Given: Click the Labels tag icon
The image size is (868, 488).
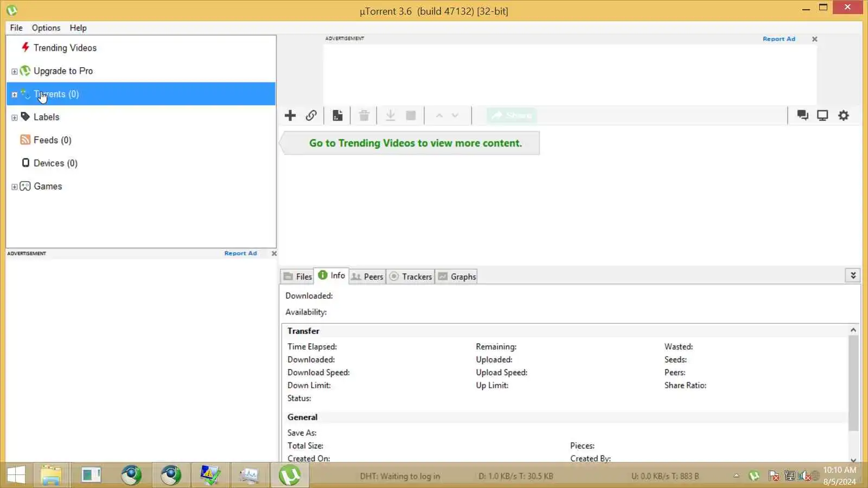Looking at the screenshot, I should (25, 117).
